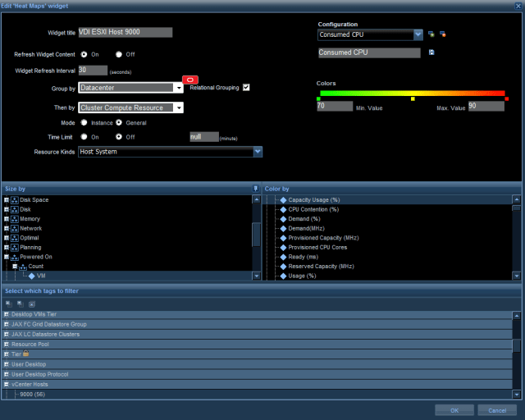Set Refresh Widget Content to Off

click(x=119, y=54)
